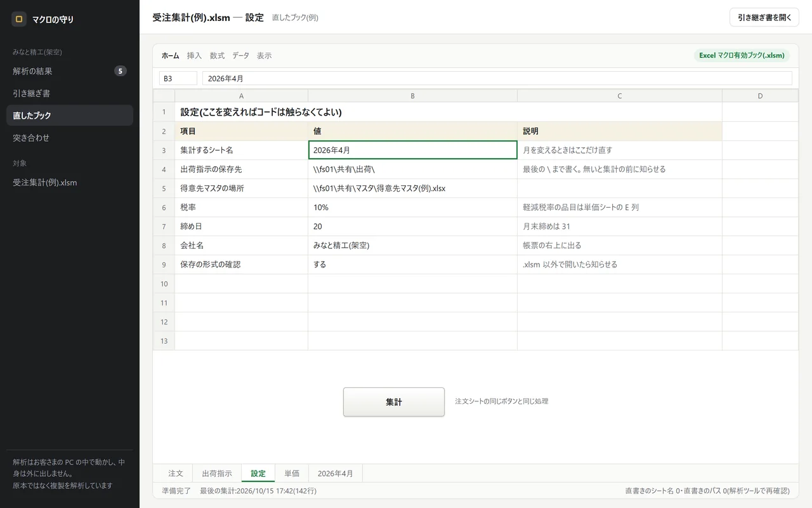The image size is (812, 508).
Task: Click the 出荷指示の保存先 label cell
Action: click(242, 169)
